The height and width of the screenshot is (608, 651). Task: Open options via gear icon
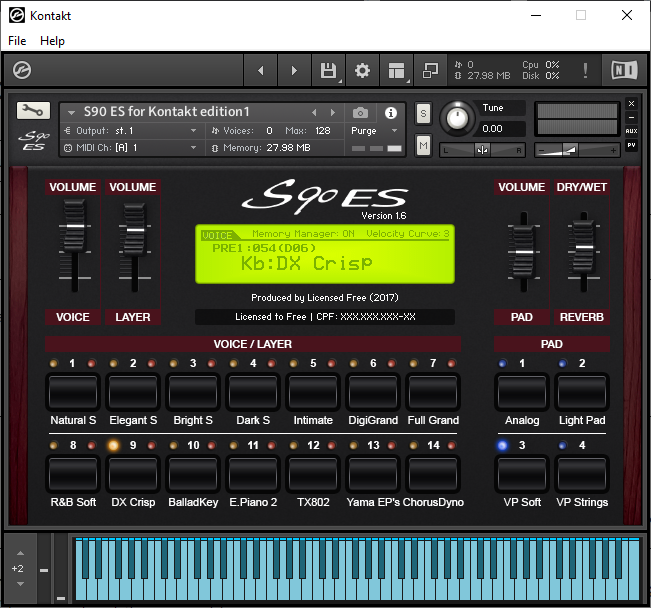(x=362, y=71)
